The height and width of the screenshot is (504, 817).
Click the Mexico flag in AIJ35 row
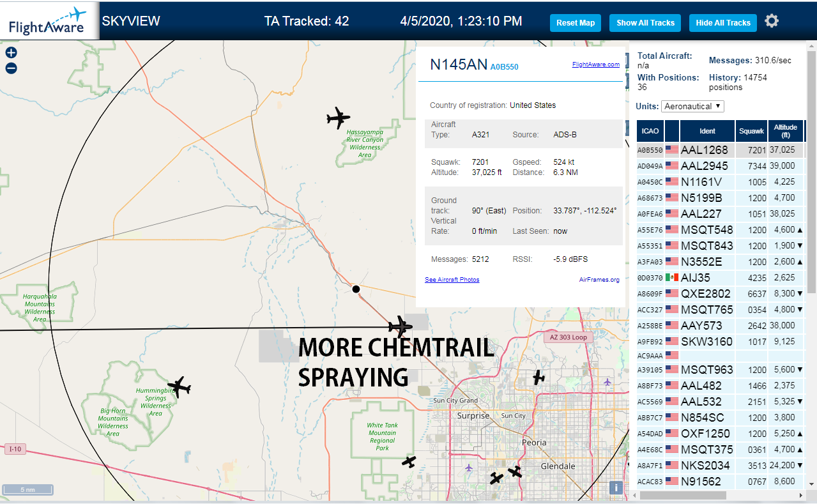tap(671, 277)
